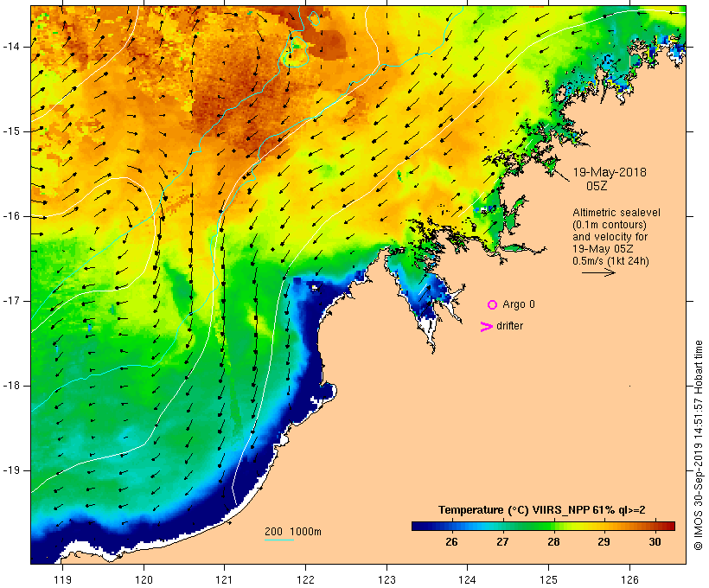709x588 pixels.
Task: Click the 0.5m/s velocity scale arrow
Action: tap(598, 272)
